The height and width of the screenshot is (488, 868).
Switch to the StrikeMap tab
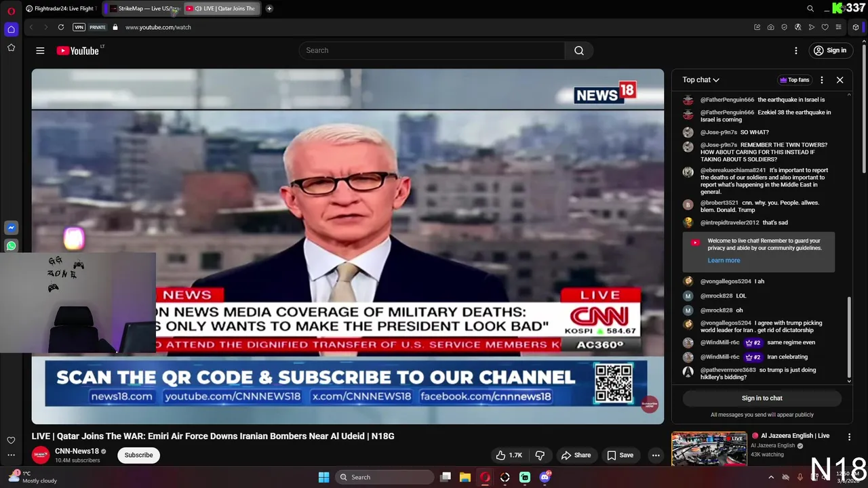pos(142,9)
